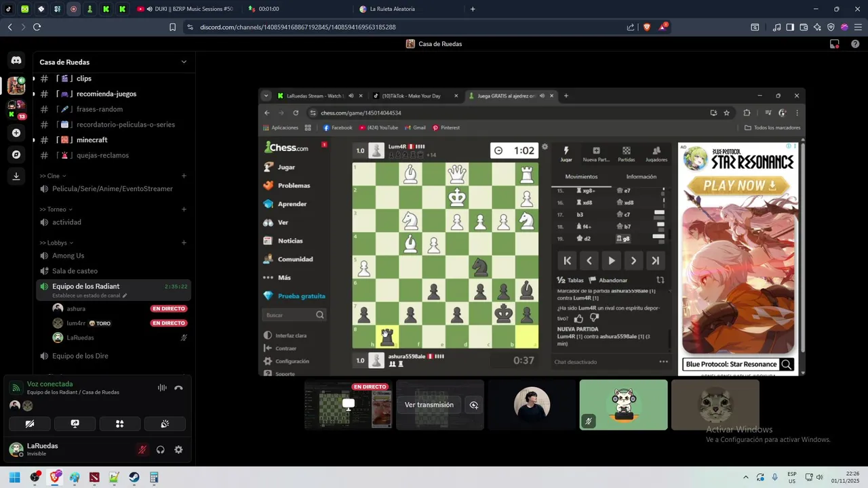This screenshot has width=868, height=488.
Task: Reload the Discord page
Action: pyautogui.click(x=37, y=27)
